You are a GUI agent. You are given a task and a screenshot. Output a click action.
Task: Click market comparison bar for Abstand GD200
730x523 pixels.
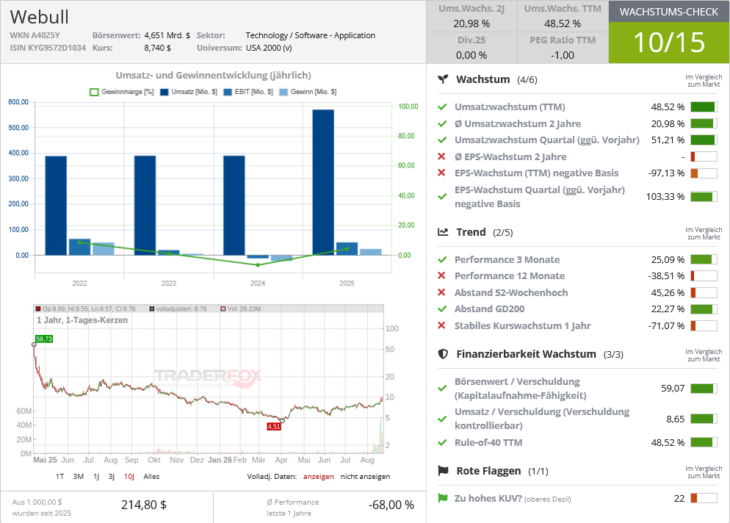click(704, 309)
